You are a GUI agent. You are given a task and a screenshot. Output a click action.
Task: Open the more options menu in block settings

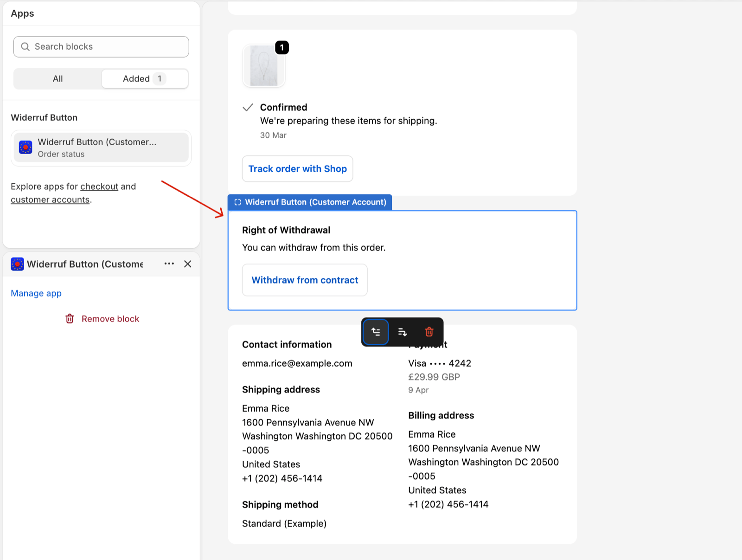coord(169,264)
